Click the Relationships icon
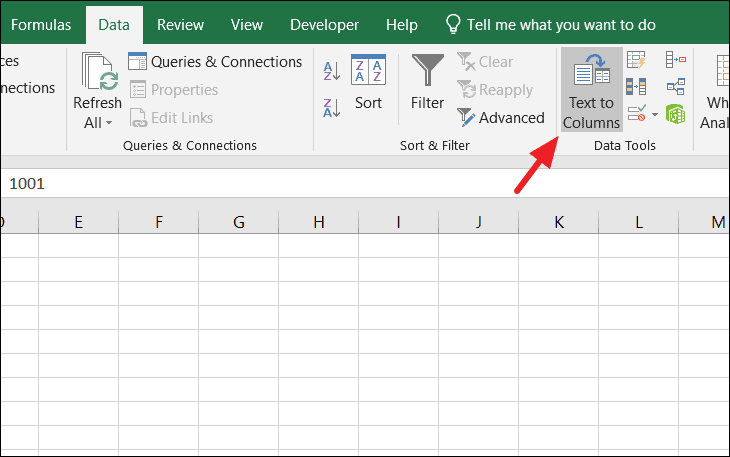Image resolution: width=730 pixels, height=457 pixels. tap(676, 87)
